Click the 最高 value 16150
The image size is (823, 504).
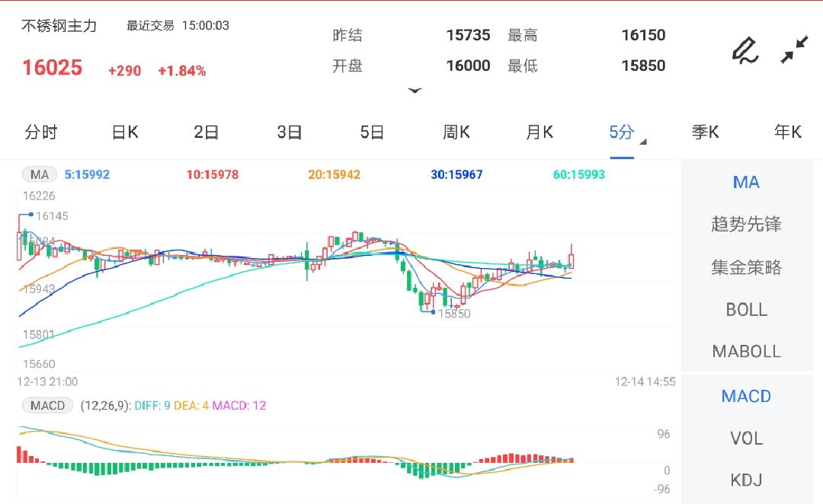pyautogui.click(x=643, y=35)
